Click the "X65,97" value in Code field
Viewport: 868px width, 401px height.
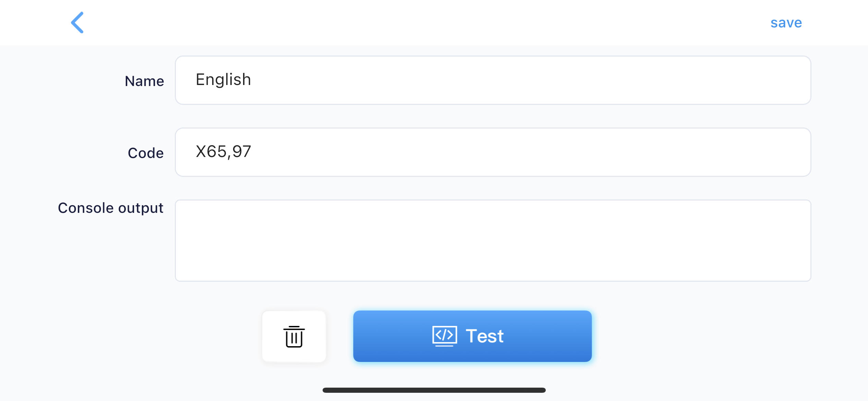223,151
